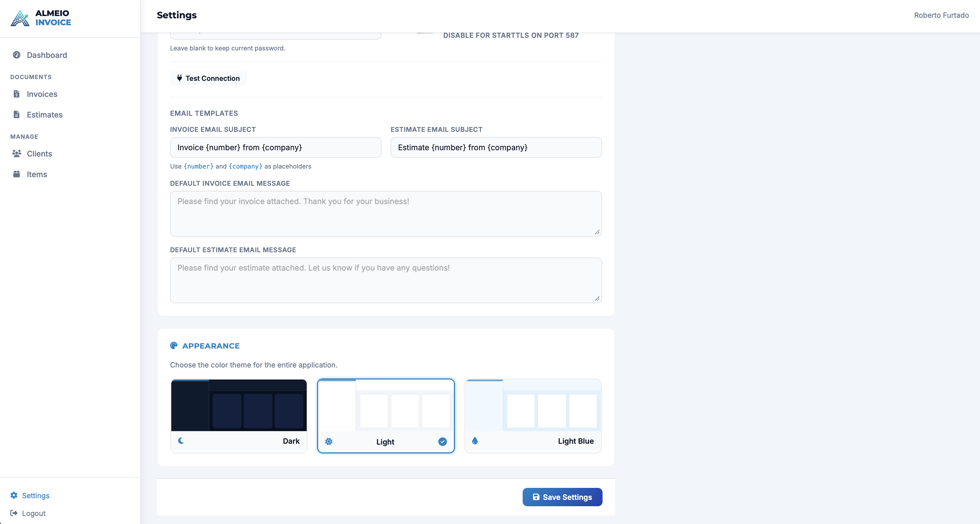Edit the Estimate Email Subject field
This screenshot has height=524, width=980.
[496, 147]
